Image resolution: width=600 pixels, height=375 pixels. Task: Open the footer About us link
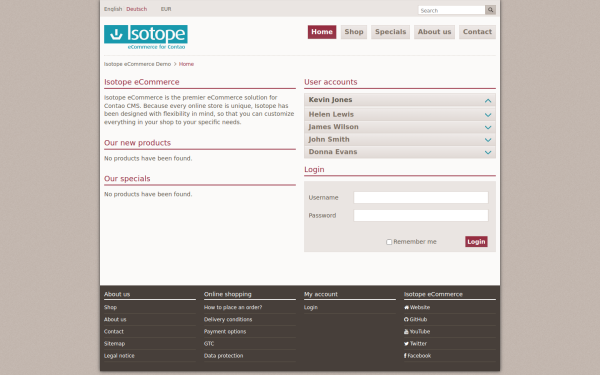pyautogui.click(x=115, y=320)
